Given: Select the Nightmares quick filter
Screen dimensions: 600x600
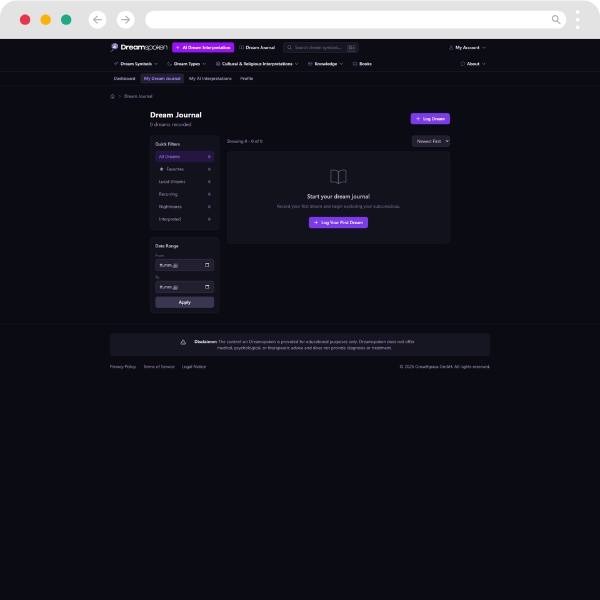Looking at the screenshot, I should coord(184,206).
